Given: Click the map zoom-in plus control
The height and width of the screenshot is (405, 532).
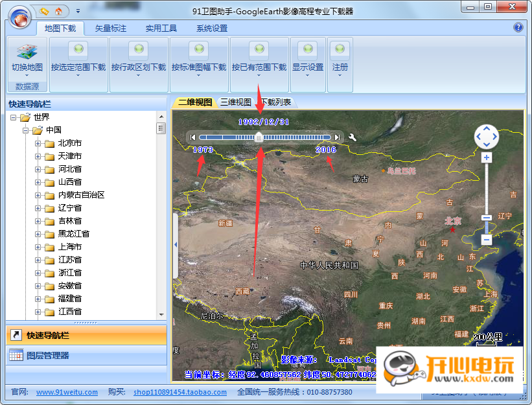Looking at the screenshot, I should (486, 157).
